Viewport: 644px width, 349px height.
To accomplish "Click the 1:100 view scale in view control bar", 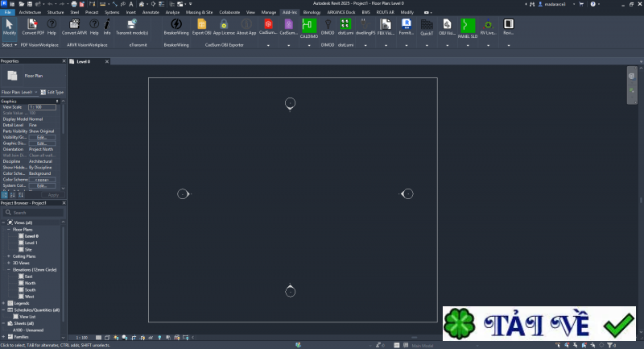I will tap(82, 338).
